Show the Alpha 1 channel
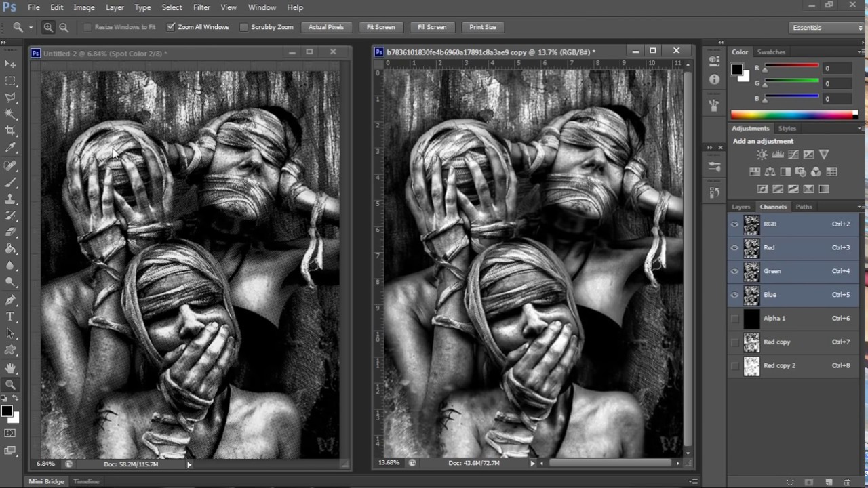The image size is (868, 488). pyautogui.click(x=734, y=319)
